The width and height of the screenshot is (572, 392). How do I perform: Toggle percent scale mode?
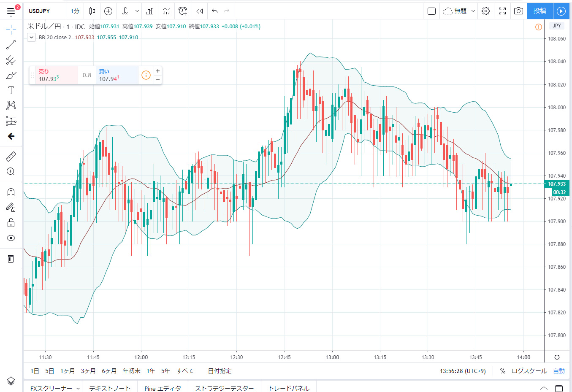click(x=502, y=371)
